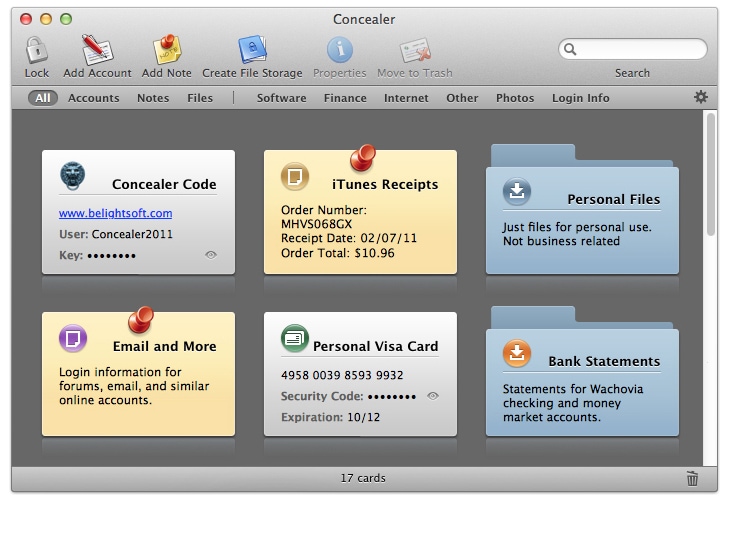The height and width of the screenshot is (540, 730).
Task: Click the vertical scrollbar thumb
Action: tap(710, 174)
